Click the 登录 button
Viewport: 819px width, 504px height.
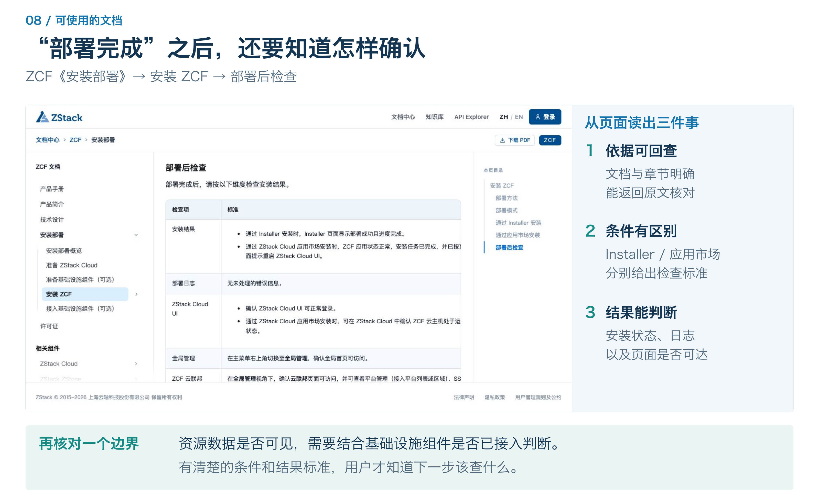pyautogui.click(x=545, y=117)
